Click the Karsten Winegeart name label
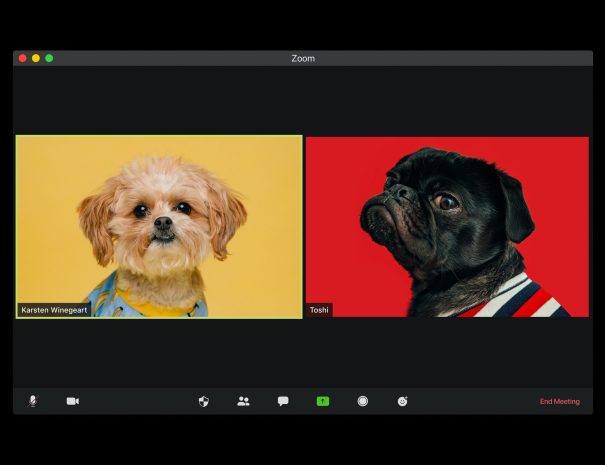 click(54, 310)
